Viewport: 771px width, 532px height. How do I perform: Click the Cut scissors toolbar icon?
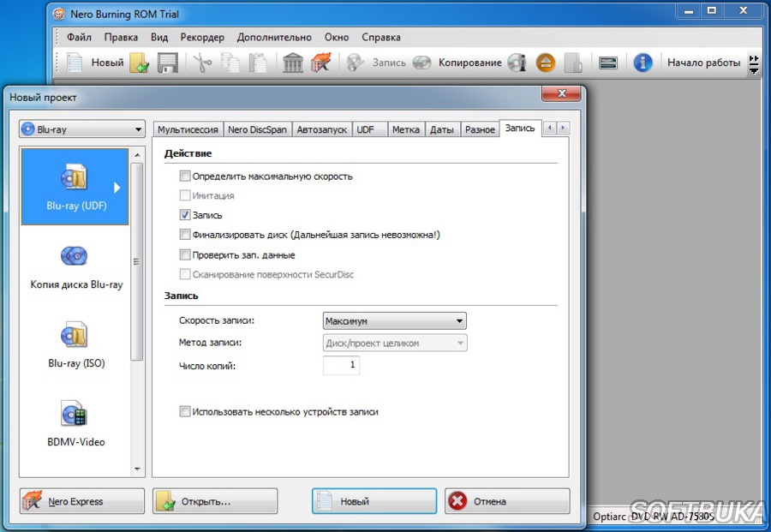(202, 63)
